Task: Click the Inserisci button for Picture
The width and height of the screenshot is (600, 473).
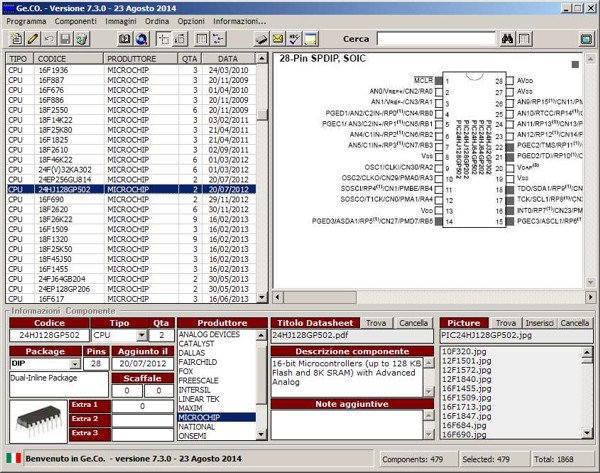Action: pos(539,323)
